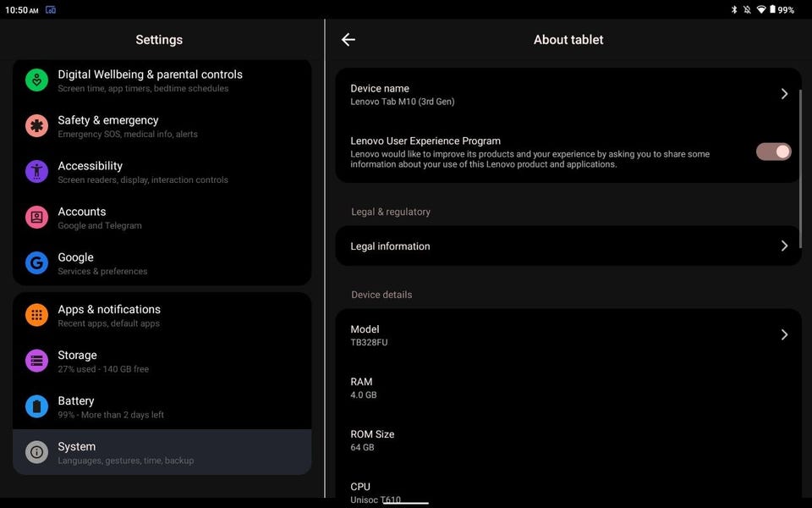Tap the Device name Lenovo Tab M10 row
The width and height of the screenshot is (812, 508).
[x=568, y=94]
